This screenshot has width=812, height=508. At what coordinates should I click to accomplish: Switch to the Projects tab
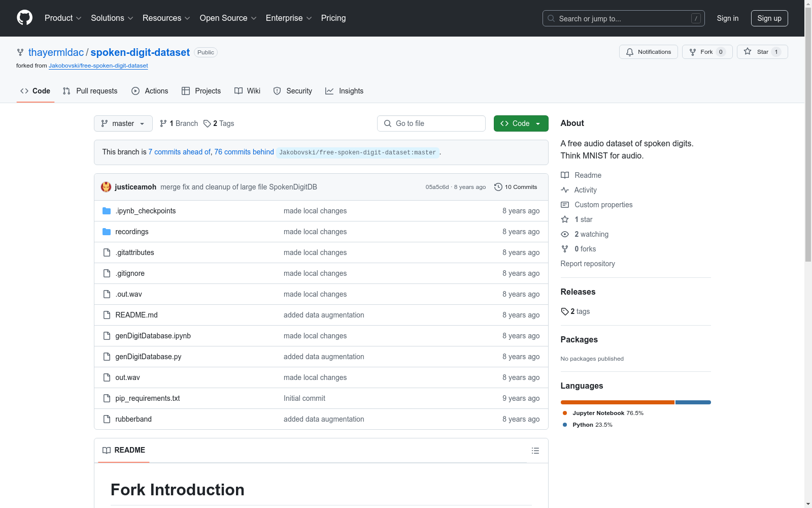point(201,91)
